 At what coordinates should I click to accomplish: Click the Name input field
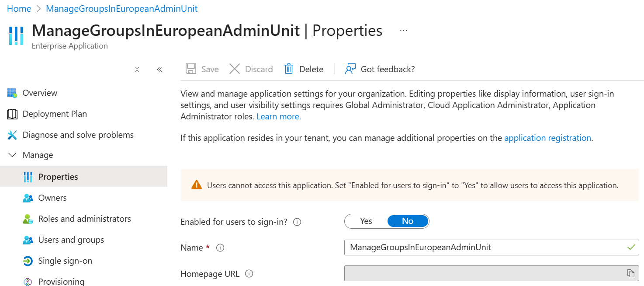[x=492, y=248]
